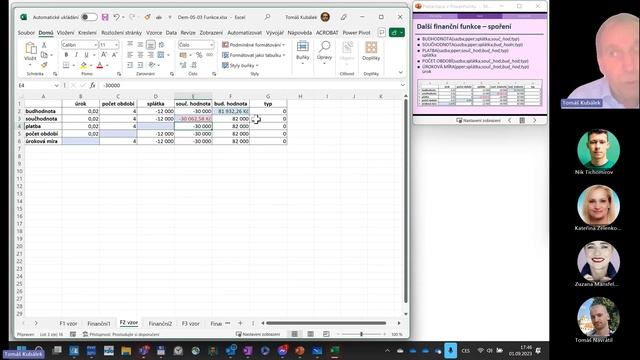Screen dimensions: 640x360
Task: Open the Zobrazení ribbon tab
Action: point(211,33)
